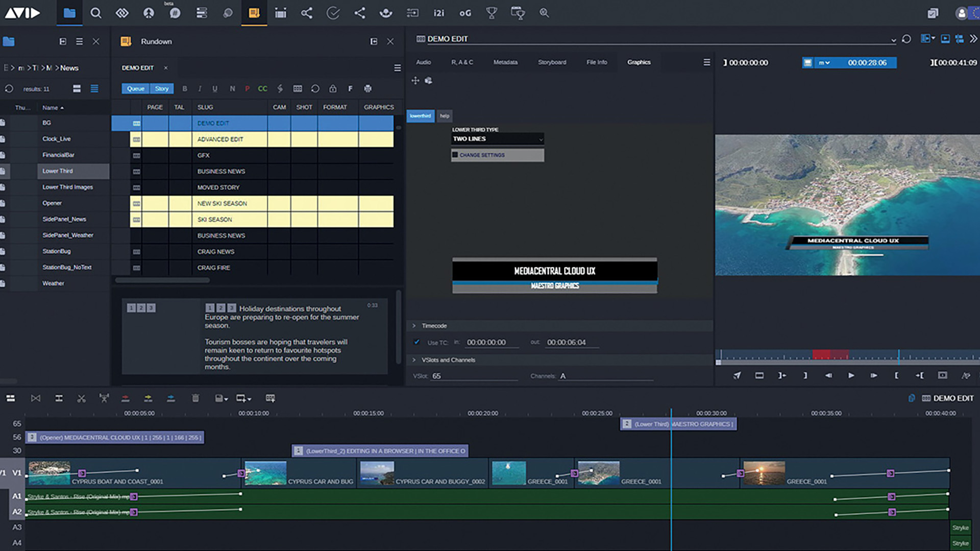Click the Queue button in the Rundown panel
Image resolution: width=980 pixels, height=551 pixels.
tap(135, 88)
